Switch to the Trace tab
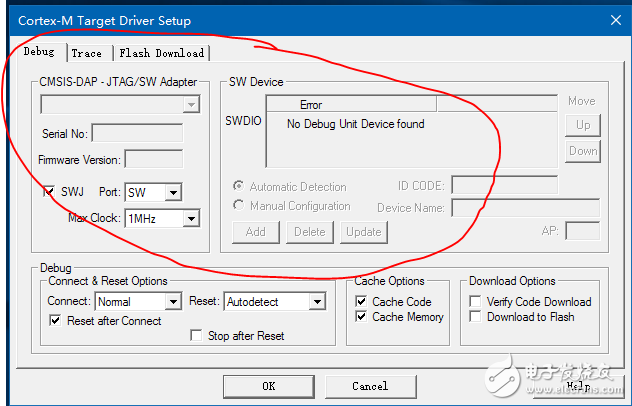The width and height of the screenshot is (632, 406). click(x=89, y=53)
